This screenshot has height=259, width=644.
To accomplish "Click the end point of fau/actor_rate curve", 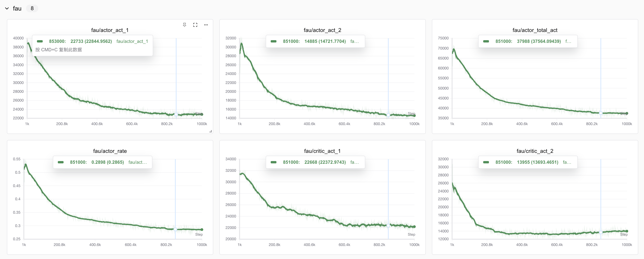I will point(202,230).
